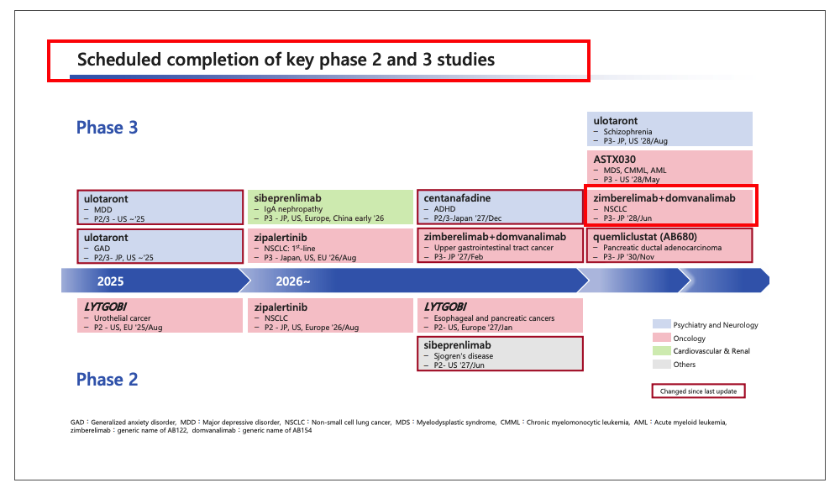Click the green Cardiovascular & Renal legend swatch
Viewport: 840px width, 504px height.
(x=662, y=351)
